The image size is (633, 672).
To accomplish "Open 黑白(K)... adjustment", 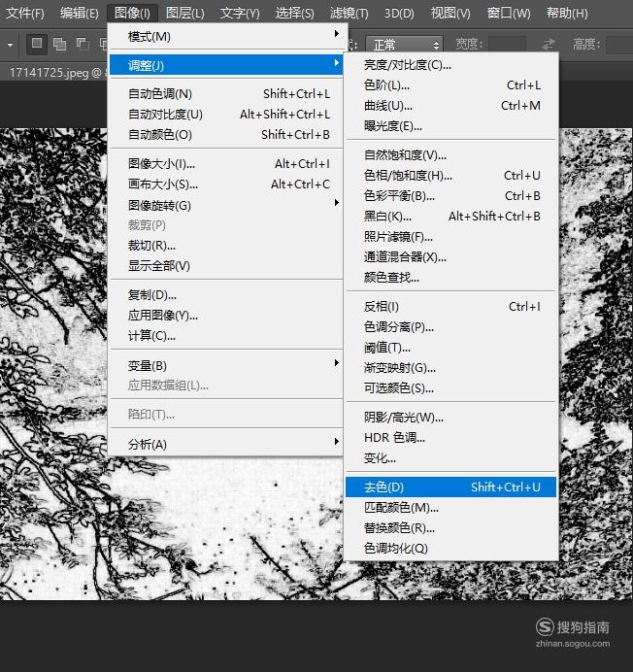I will (x=450, y=217).
